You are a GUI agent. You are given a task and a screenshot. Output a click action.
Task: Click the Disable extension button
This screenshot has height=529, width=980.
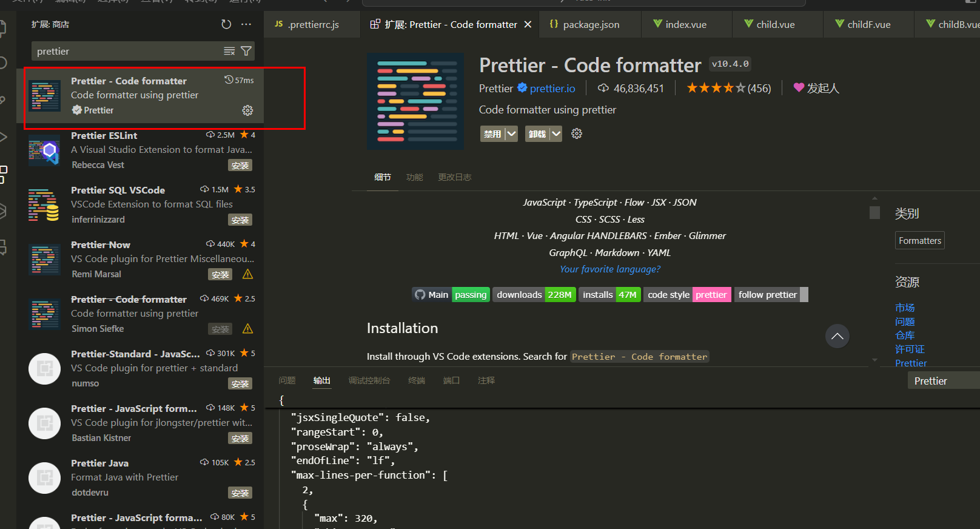[492, 133]
